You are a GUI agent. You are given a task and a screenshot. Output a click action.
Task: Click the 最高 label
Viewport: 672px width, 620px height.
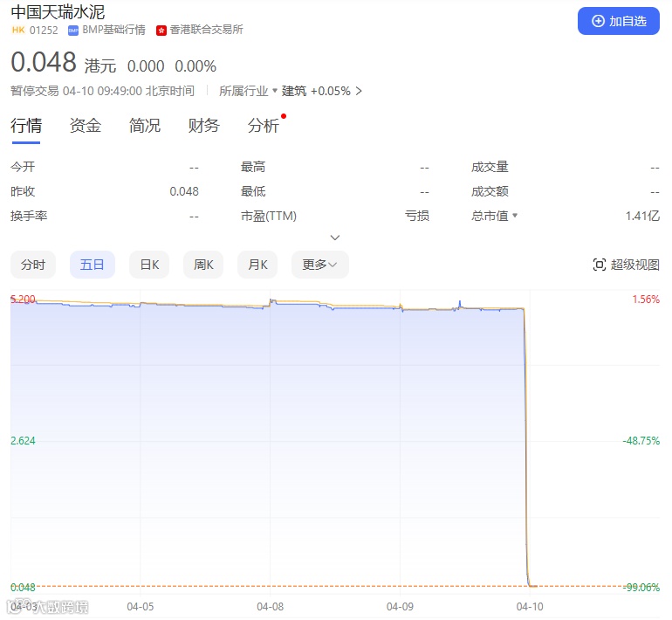[253, 167]
